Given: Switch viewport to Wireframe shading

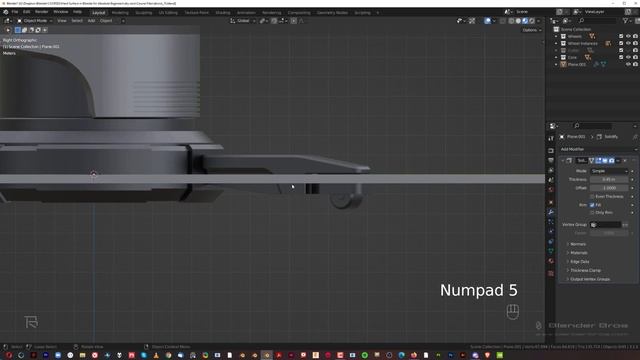Looking at the screenshot, I should [511, 21].
